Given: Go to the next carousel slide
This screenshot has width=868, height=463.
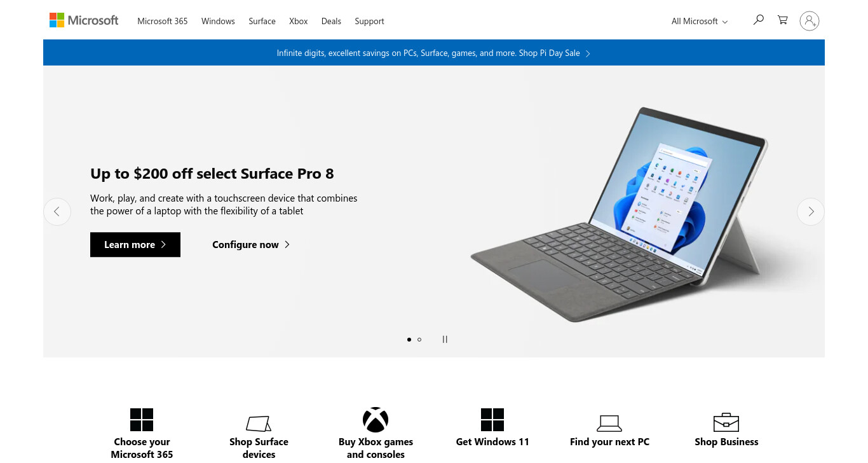Looking at the screenshot, I should [811, 212].
